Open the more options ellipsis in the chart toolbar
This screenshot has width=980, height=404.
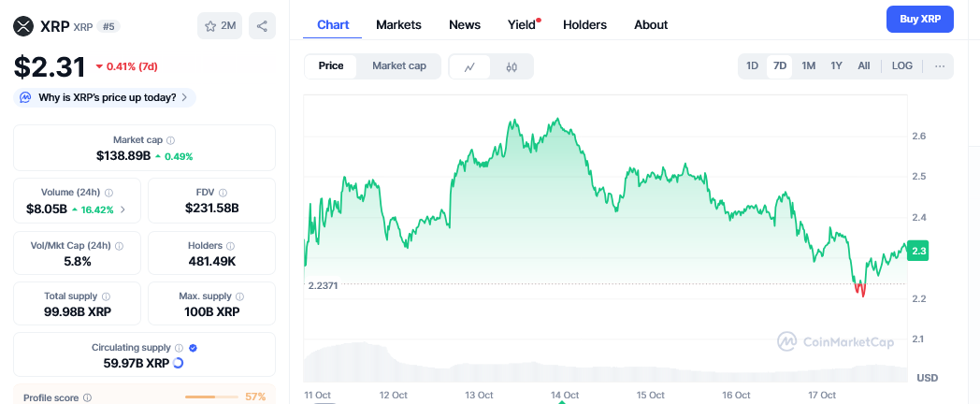click(939, 65)
